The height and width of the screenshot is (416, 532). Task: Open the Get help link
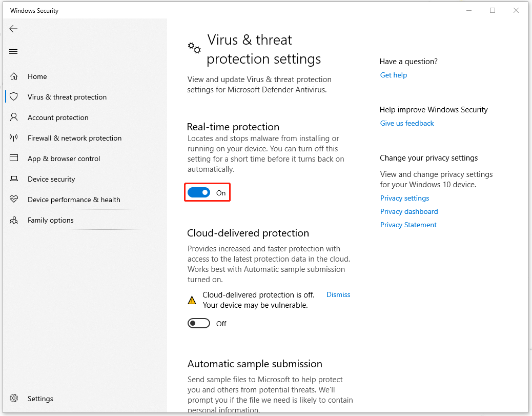[393, 75]
